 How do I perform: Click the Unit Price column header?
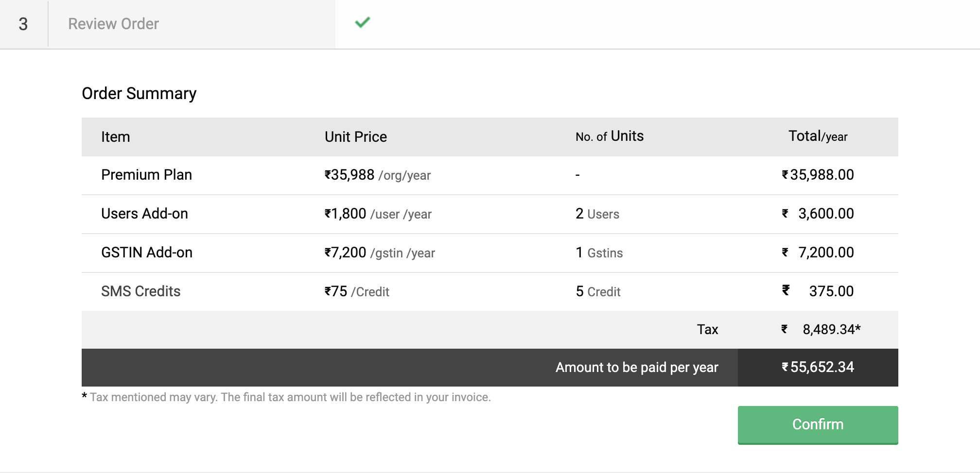coord(356,137)
